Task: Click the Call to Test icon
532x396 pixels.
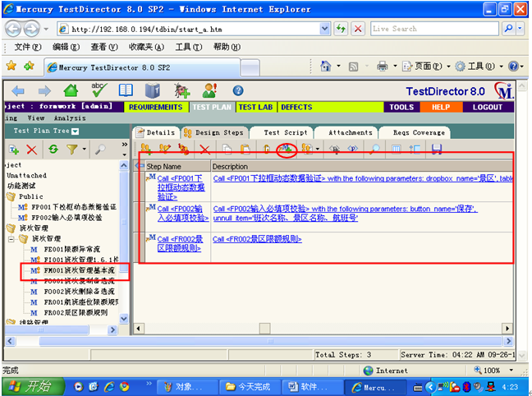Action: coord(287,149)
